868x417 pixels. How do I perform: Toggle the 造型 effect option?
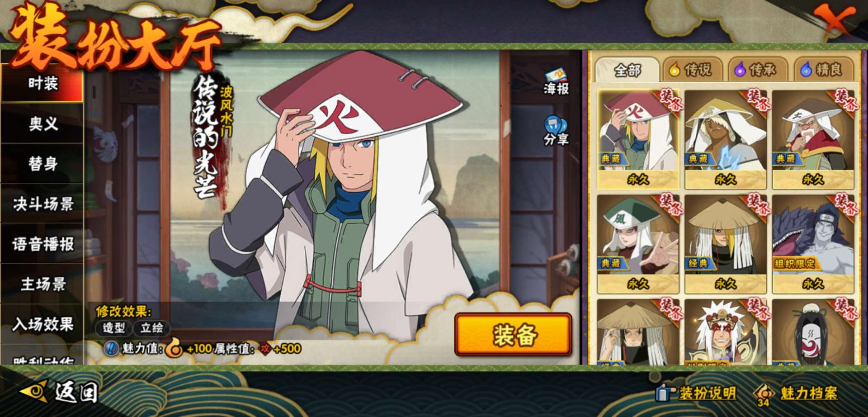tap(113, 328)
